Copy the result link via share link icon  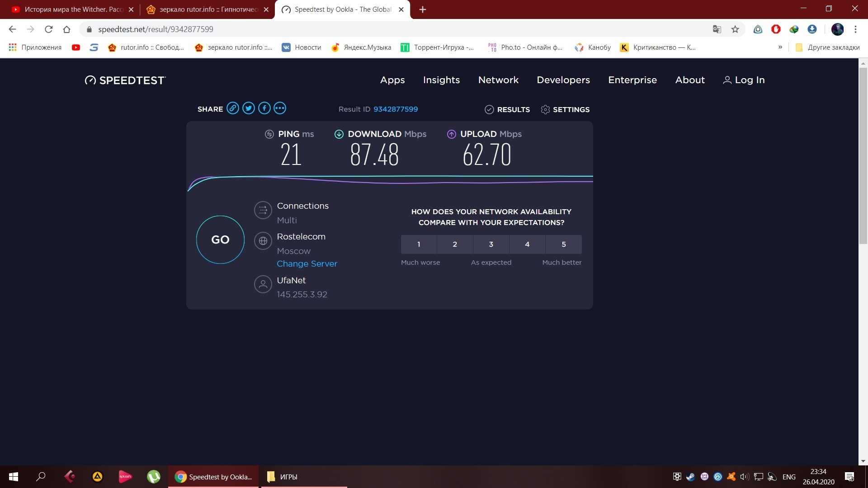point(232,108)
